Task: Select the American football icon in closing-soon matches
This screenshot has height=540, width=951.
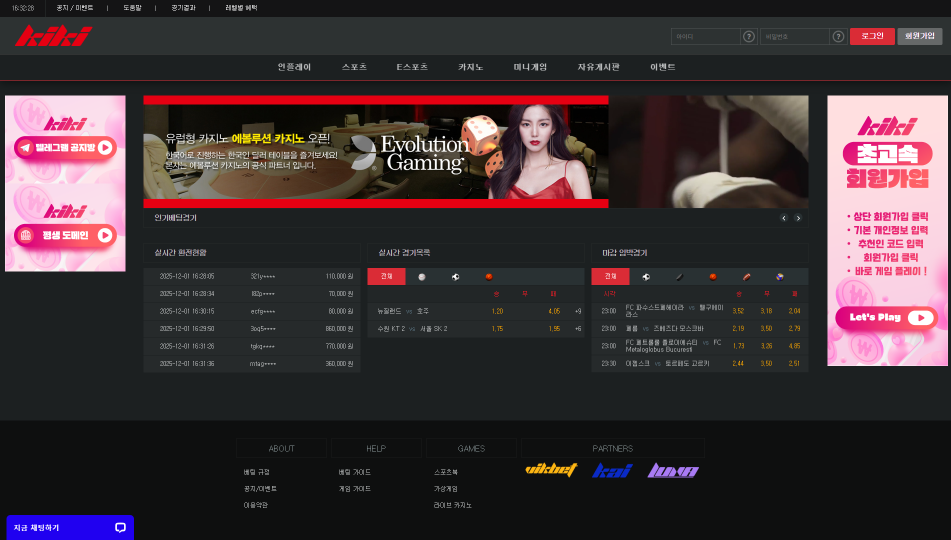Action: (745, 277)
